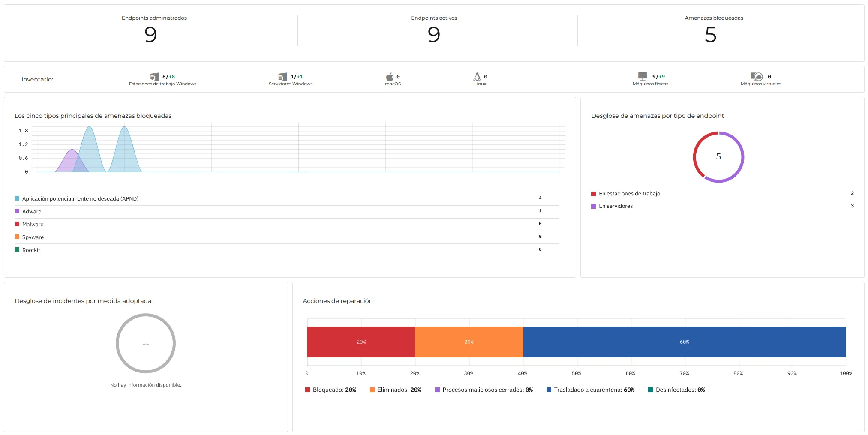The height and width of the screenshot is (435, 868).
Task: Click the 'Amenazas bloqueadas' count 5
Action: [711, 35]
